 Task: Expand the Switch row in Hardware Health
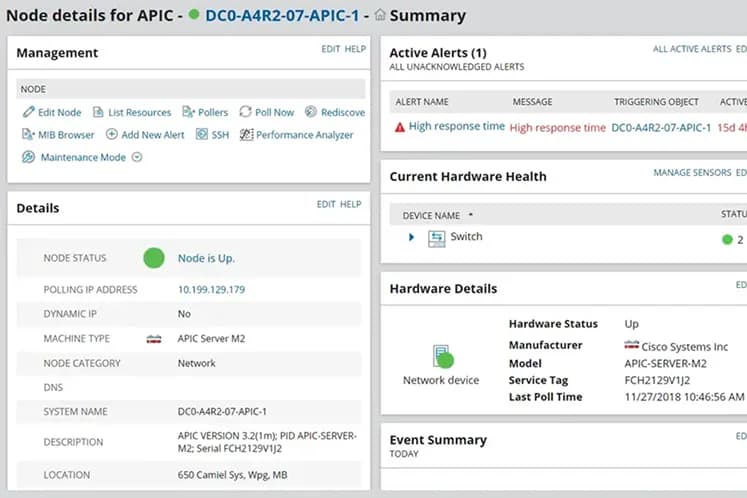(412, 237)
